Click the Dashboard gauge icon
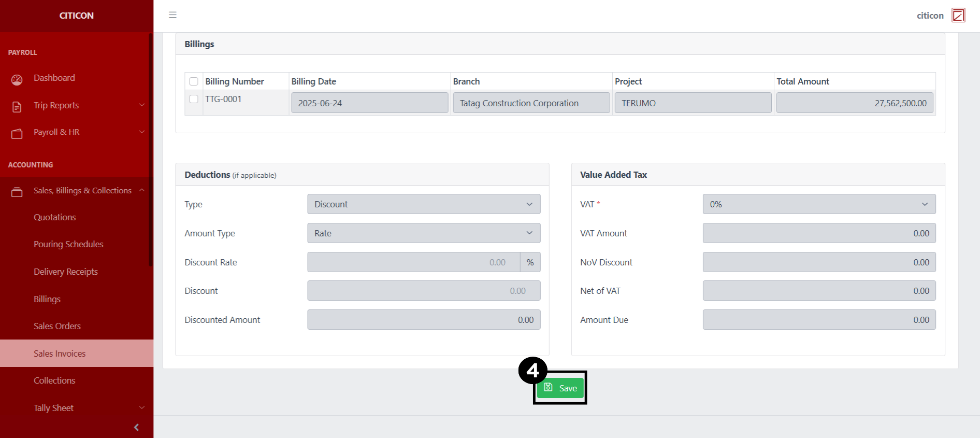Screen dimensions: 980x438 [17, 79]
